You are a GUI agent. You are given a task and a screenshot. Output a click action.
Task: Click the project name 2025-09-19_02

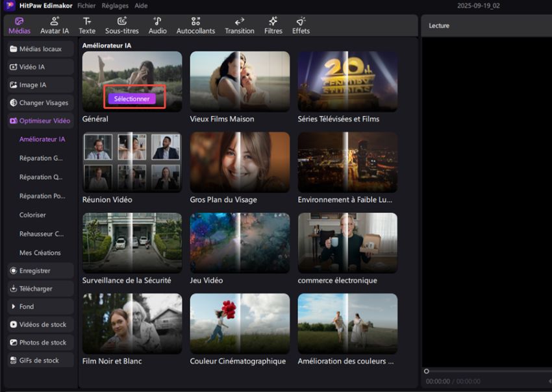click(478, 6)
